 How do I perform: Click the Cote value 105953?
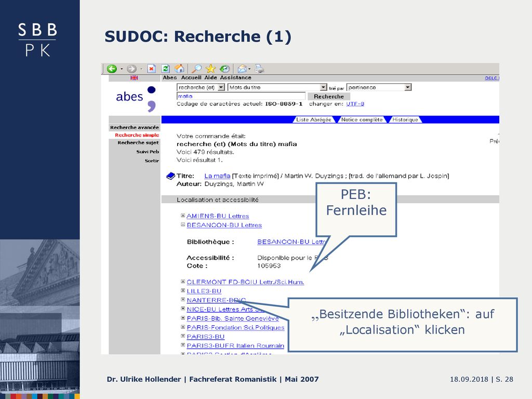[x=269, y=265]
